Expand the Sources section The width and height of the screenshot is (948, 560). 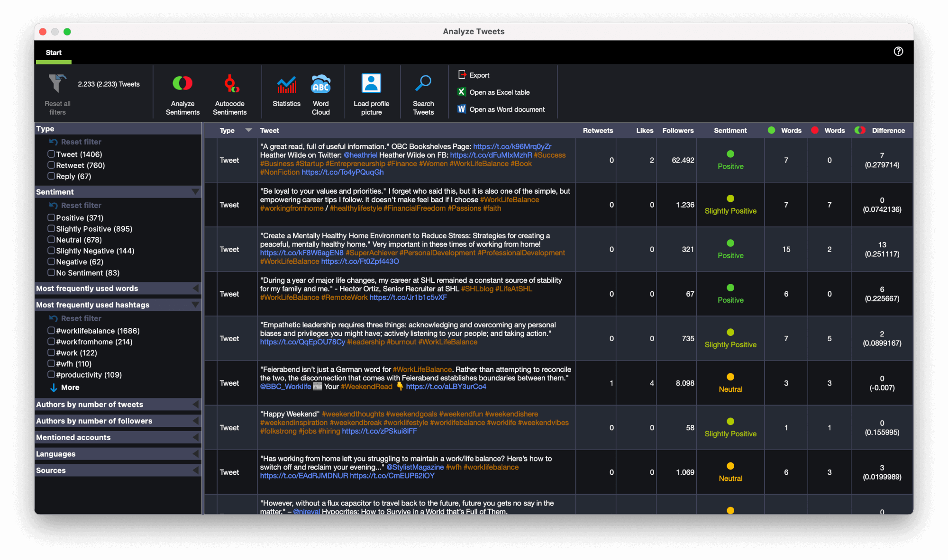pos(195,470)
